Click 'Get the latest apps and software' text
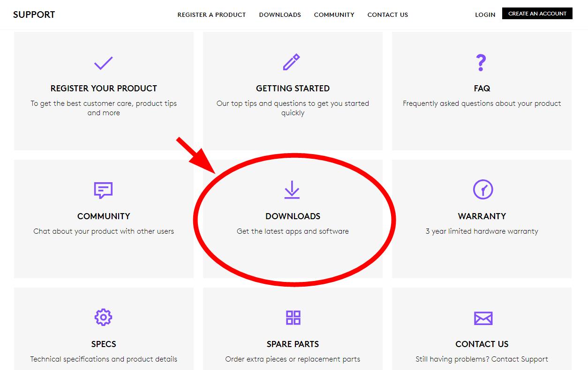The image size is (588, 370). point(293,231)
